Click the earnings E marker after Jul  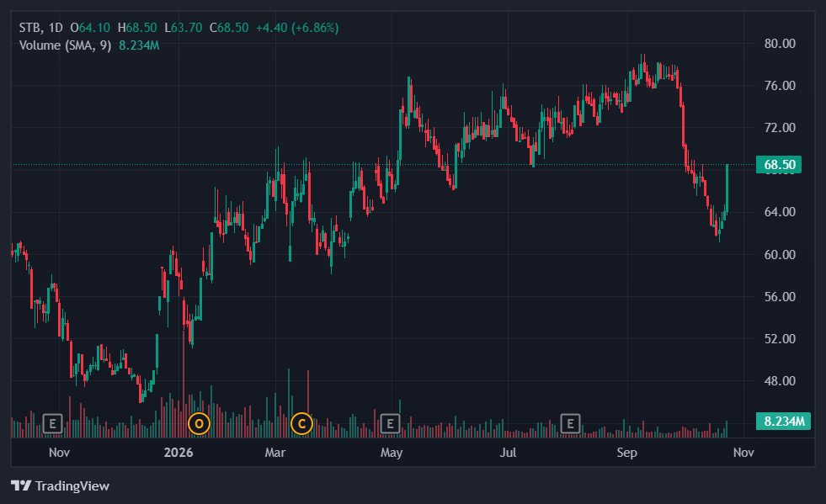pyautogui.click(x=570, y=423)
